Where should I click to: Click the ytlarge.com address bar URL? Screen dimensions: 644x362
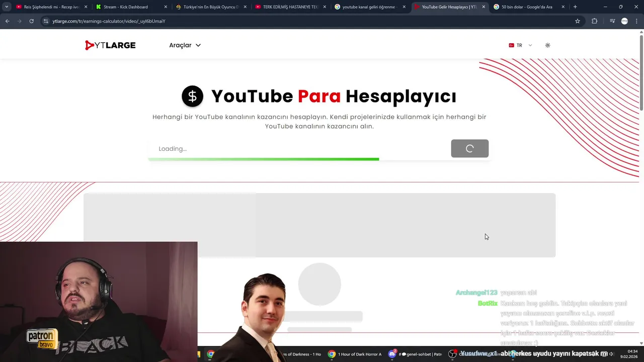109,21
